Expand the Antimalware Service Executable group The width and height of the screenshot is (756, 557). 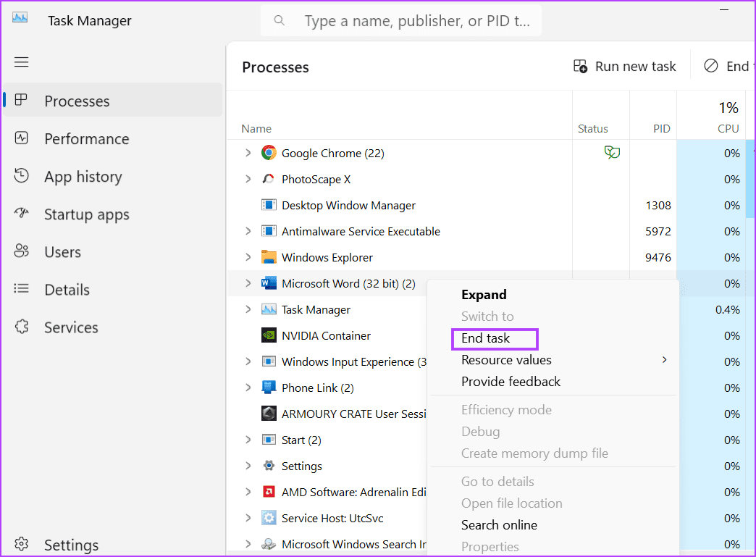pos(248,231)
